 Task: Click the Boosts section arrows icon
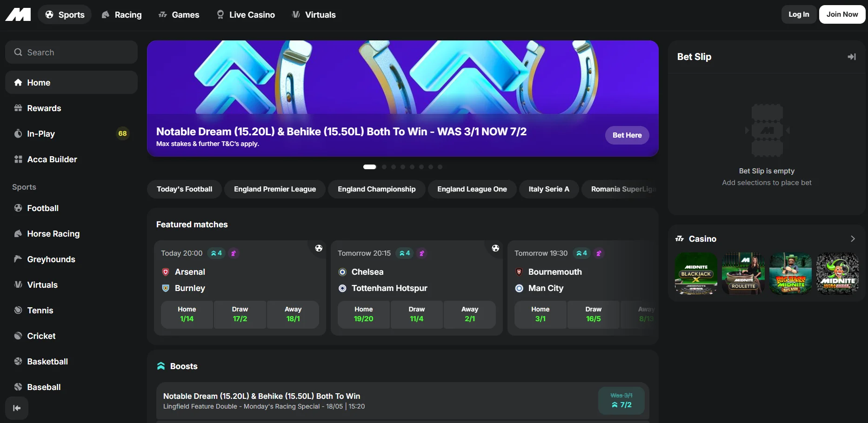point(161,366)
